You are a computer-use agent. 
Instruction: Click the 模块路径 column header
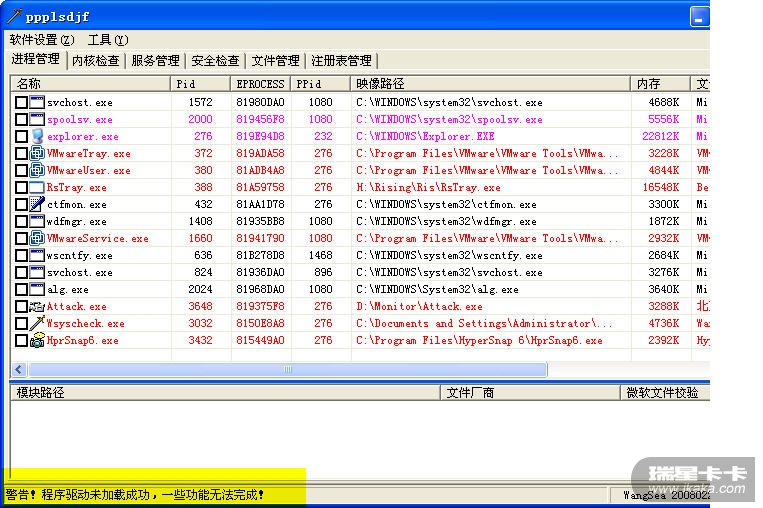coord(225,393)
